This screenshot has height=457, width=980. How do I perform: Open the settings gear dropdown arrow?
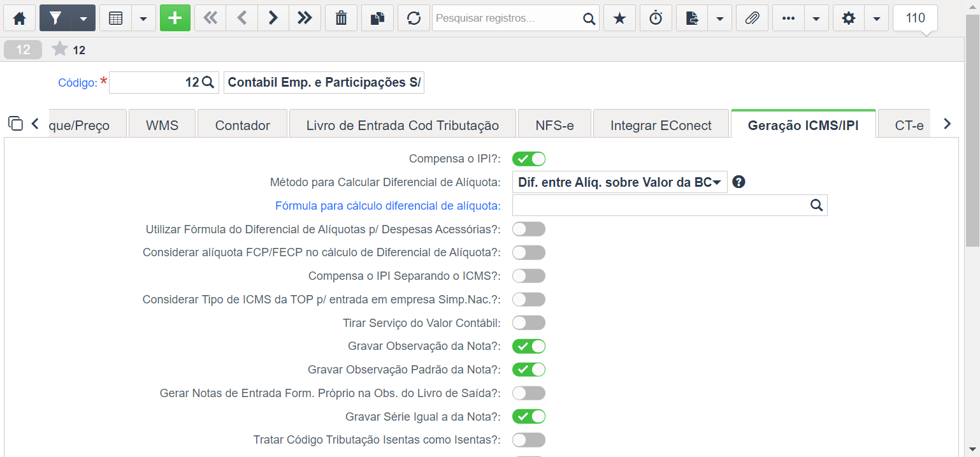[877, 18]
